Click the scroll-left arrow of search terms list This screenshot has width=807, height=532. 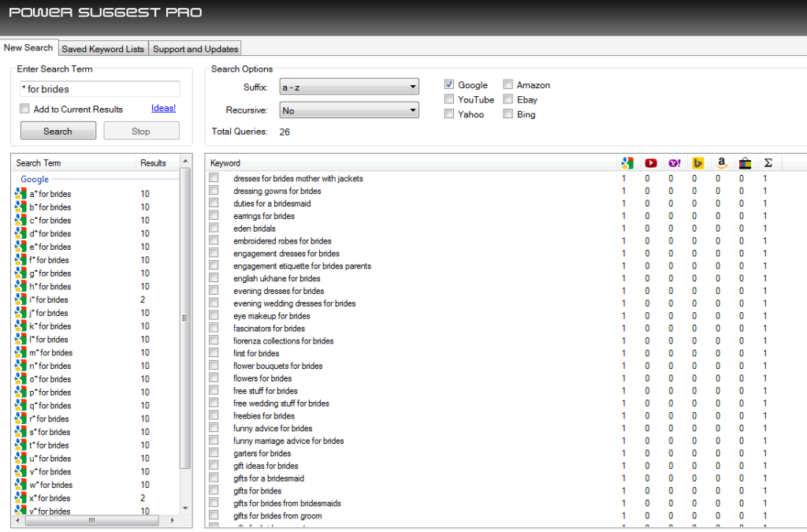[x=18, y=520]
